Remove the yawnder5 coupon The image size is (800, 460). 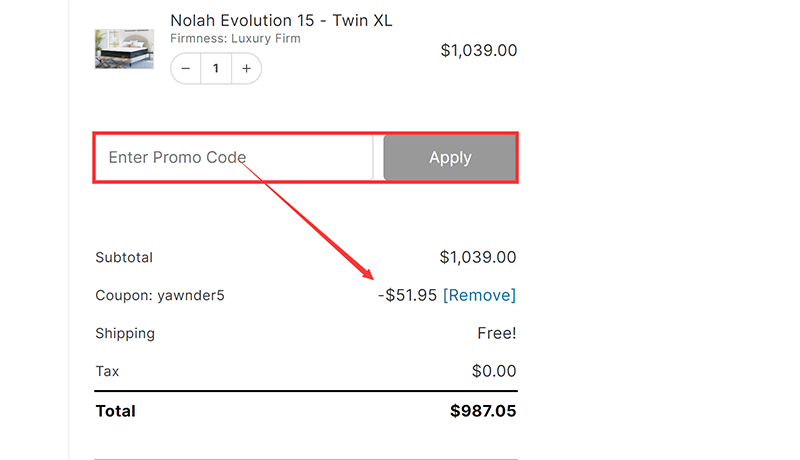(x=479, y=295)
